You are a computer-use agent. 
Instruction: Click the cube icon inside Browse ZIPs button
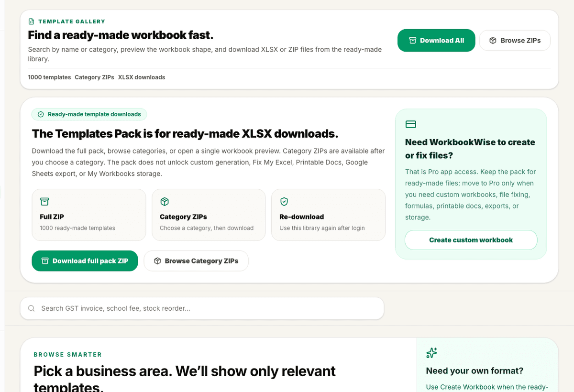[493, 41]
